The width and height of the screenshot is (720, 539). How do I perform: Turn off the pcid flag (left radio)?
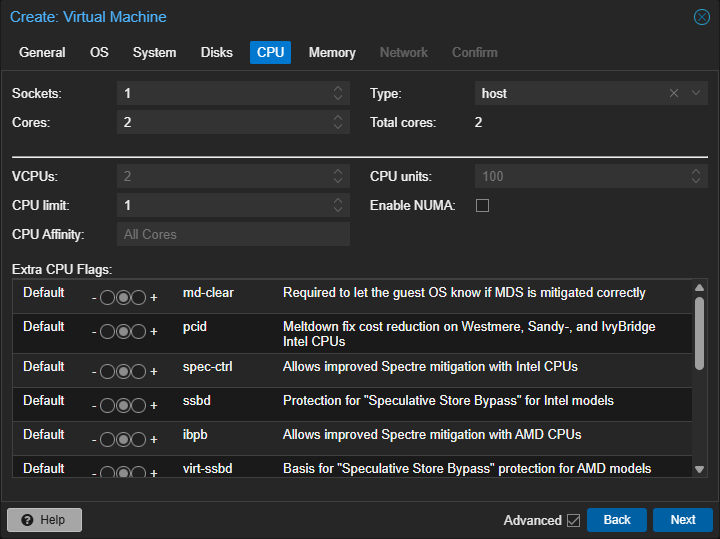[x=107, y=331]
